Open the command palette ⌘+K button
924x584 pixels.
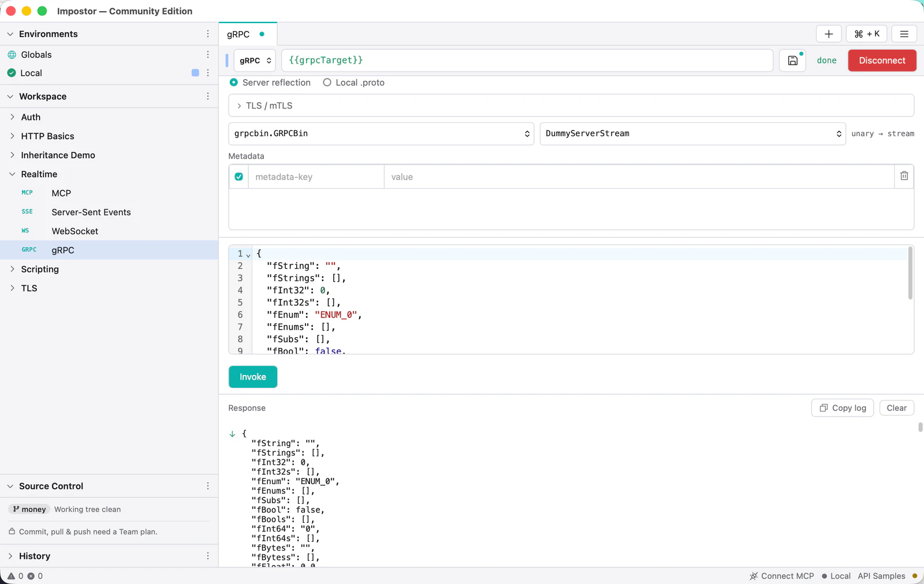(x=867, y=34)
